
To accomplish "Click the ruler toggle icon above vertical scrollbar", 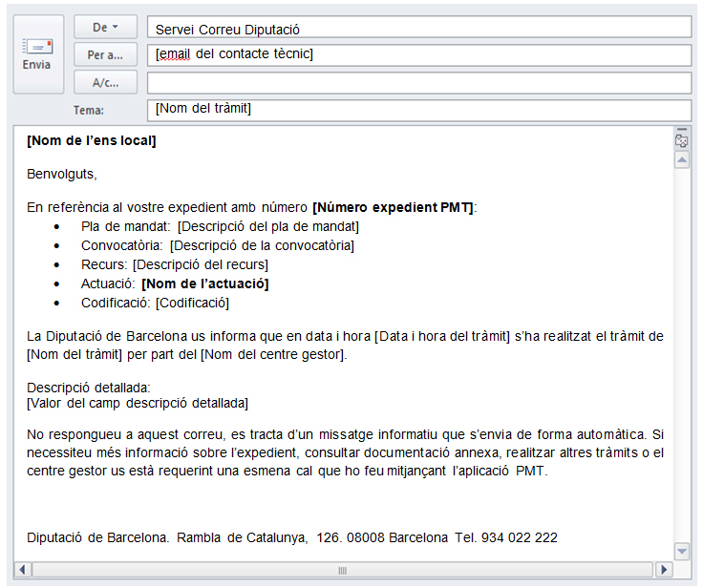I will [681, 139].
